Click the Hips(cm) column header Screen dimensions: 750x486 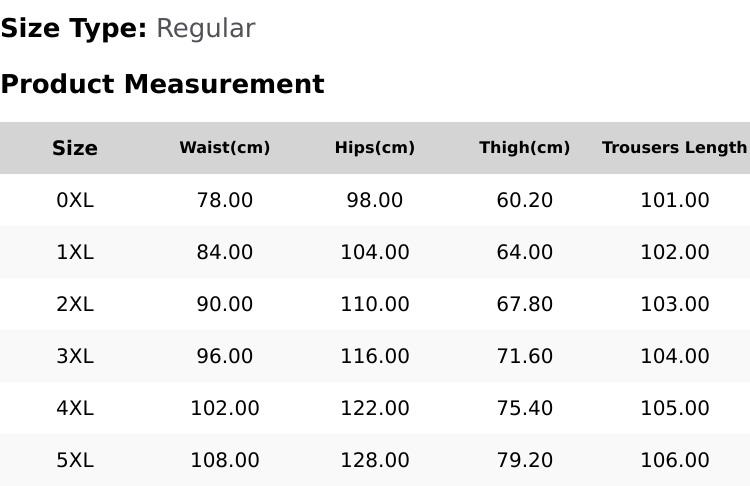[x=375, y=147]
